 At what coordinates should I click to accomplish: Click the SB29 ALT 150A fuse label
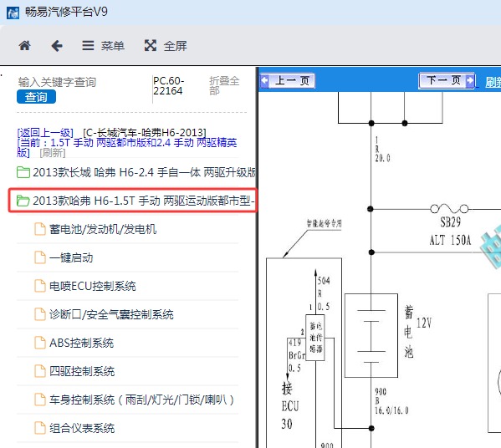451,231
